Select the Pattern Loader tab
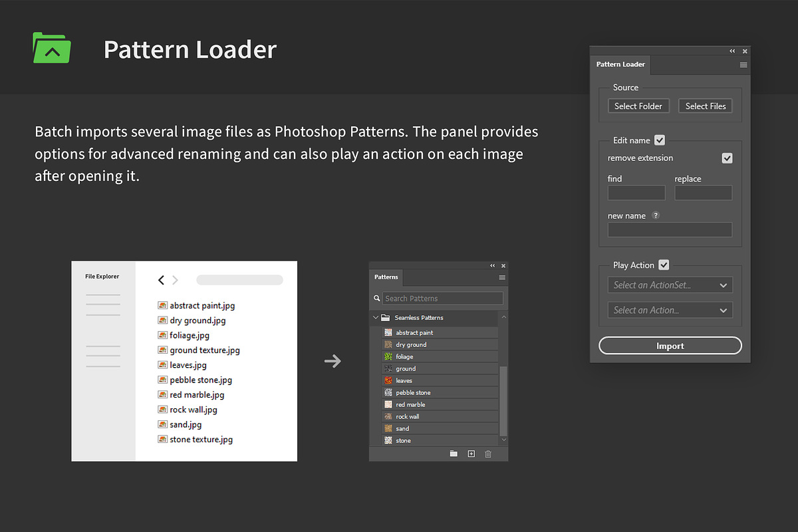The width and height of the screenshot is (798, 532). (620, 65)
